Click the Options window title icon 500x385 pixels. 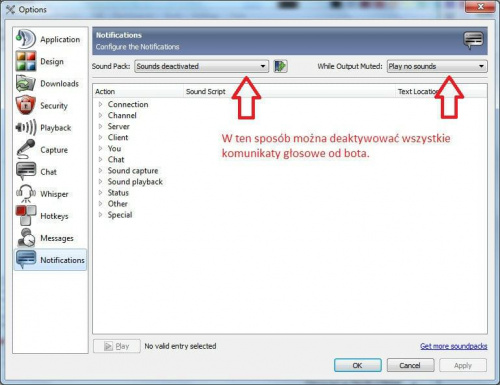[x=10, y=10]
